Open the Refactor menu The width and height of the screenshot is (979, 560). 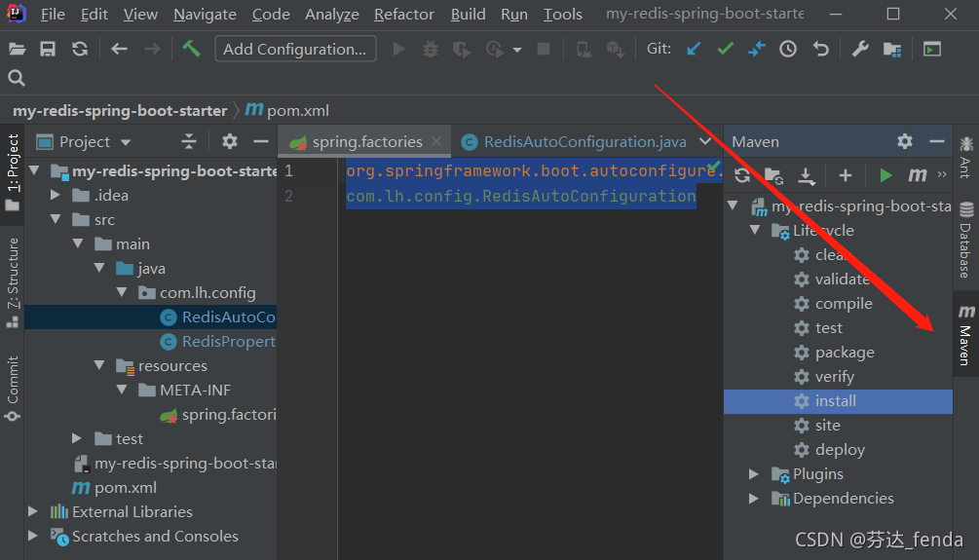tap(404, 15)
